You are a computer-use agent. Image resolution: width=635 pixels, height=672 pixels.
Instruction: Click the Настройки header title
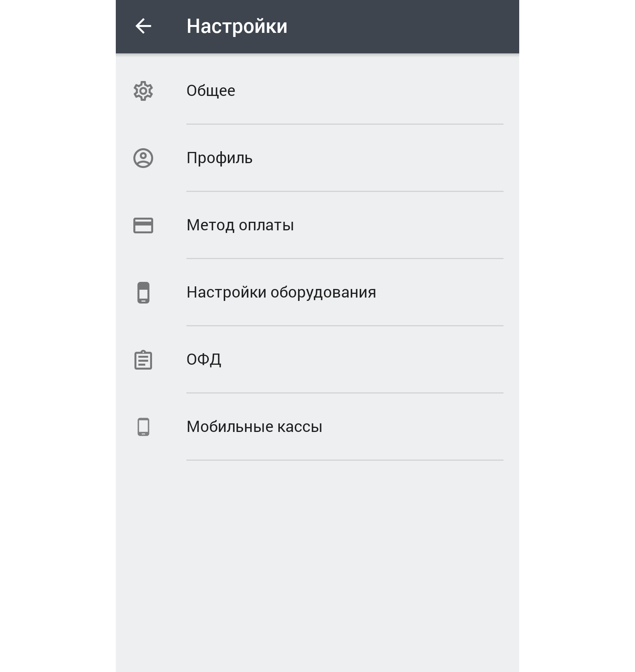237,27
